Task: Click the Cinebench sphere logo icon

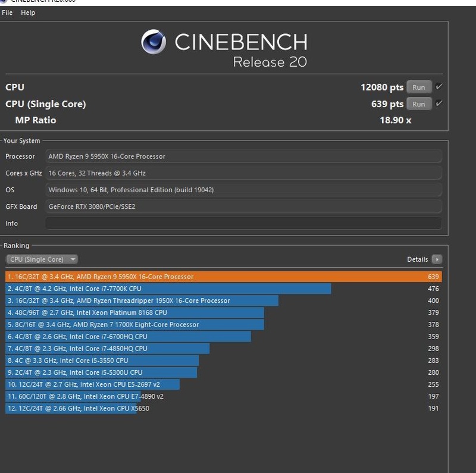Action: tap(154, 42)
